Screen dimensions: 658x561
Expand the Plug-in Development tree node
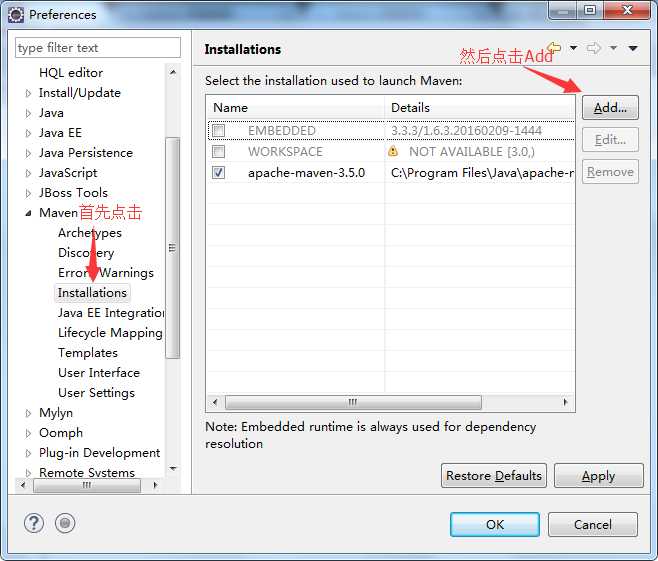tap(28, 453)
